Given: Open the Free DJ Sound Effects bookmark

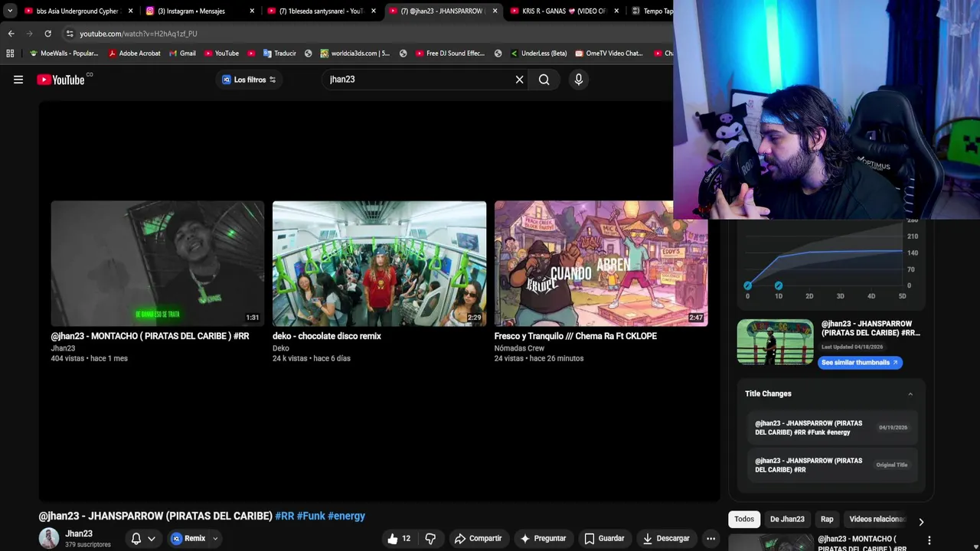Looking at the screenshot, I should point(450,54).
